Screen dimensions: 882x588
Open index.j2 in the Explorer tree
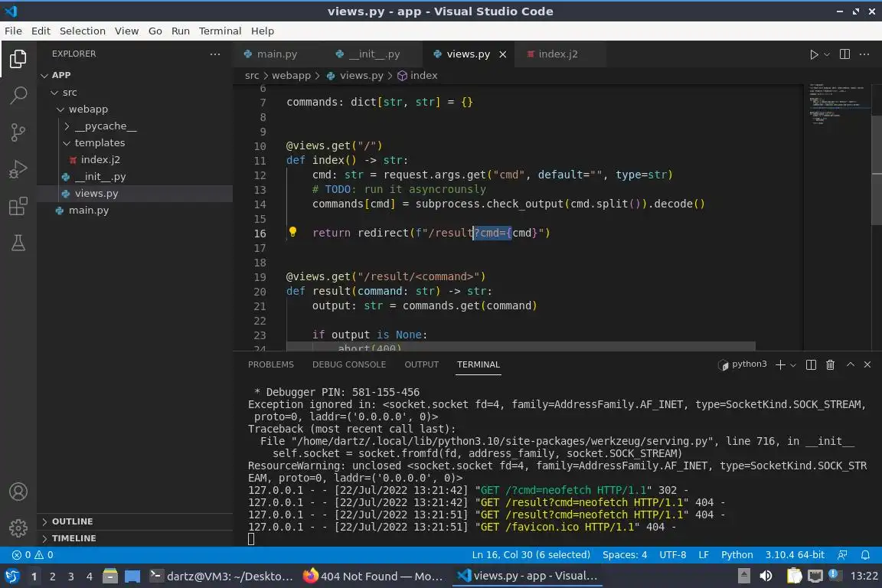coord(135,160)
